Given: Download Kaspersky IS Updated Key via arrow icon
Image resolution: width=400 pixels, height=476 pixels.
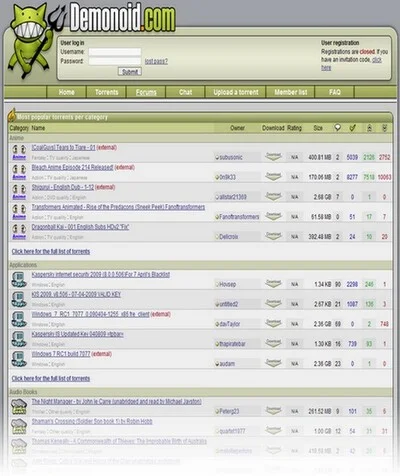Looking at the screenshot, I should tap(273, 343).
